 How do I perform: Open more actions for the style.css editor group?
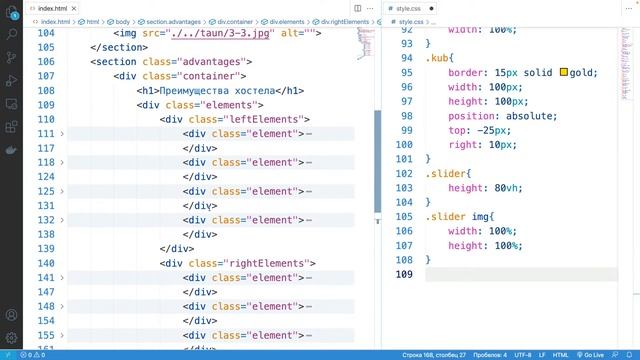coord(629,8)
